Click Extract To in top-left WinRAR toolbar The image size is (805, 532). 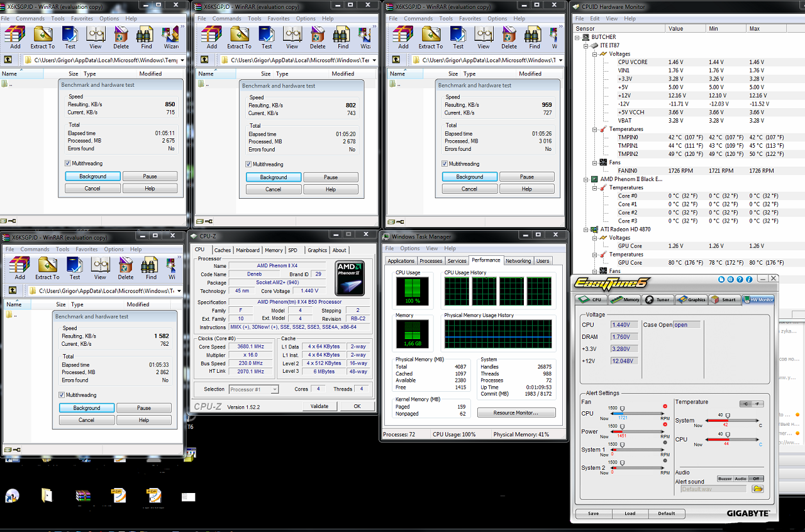pos(43,37)
